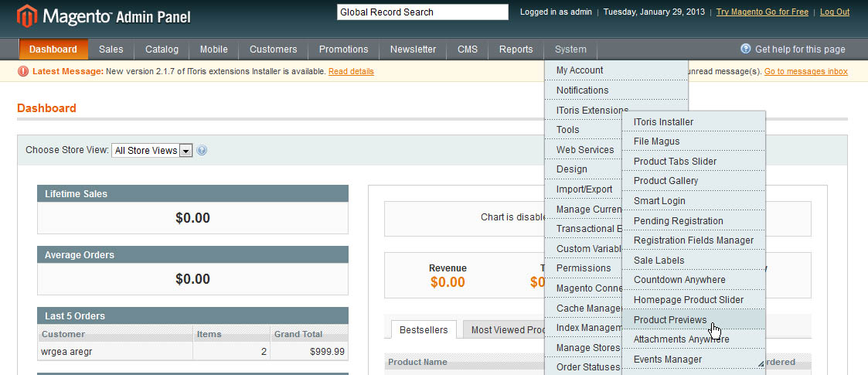Select Import/Export in System menu
Viewport: 868px width, 375px height.
pyautogui.click(x=583, y=189)
